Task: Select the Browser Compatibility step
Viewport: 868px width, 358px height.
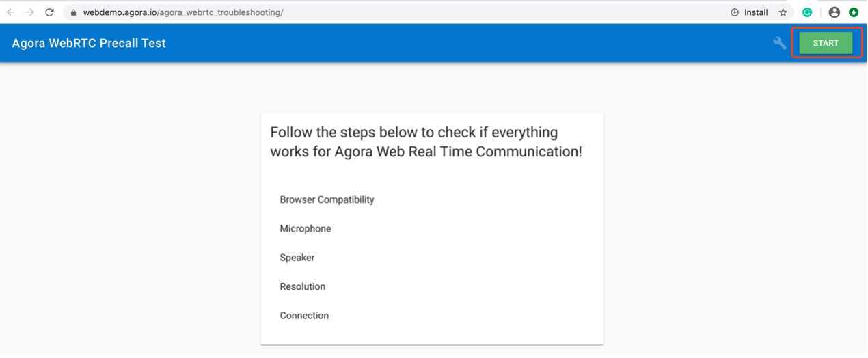Action: click(x=327, y=199)
